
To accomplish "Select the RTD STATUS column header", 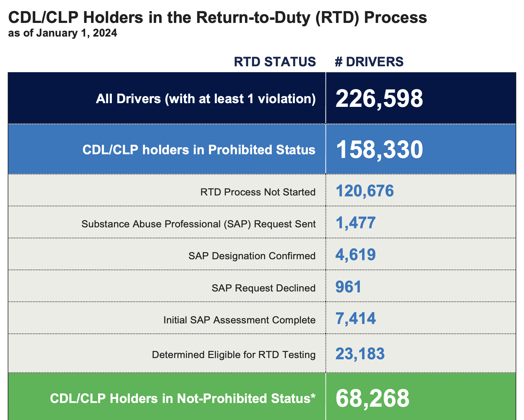I will pos(275,62).
